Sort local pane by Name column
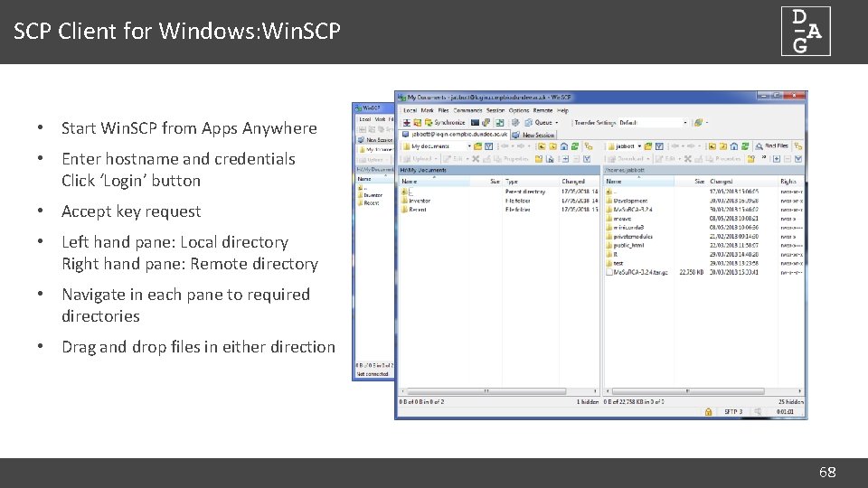The image size is (868, 488). [435, 182]
